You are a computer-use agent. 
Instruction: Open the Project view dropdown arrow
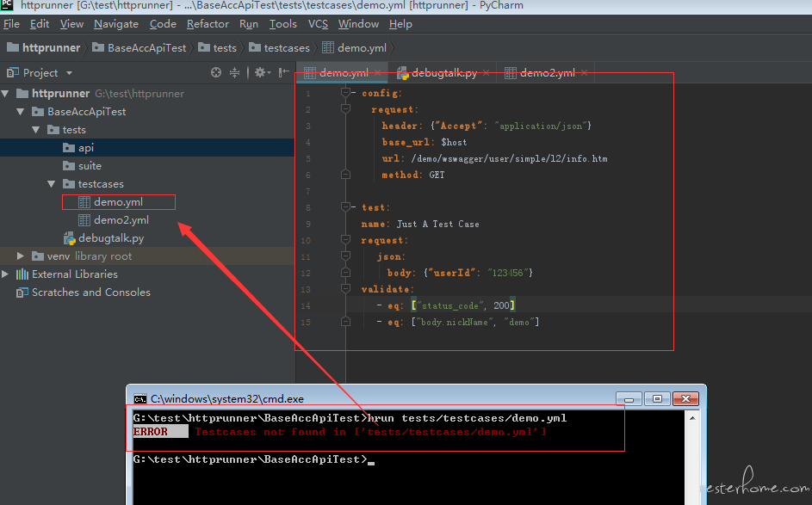click(70, 73)
